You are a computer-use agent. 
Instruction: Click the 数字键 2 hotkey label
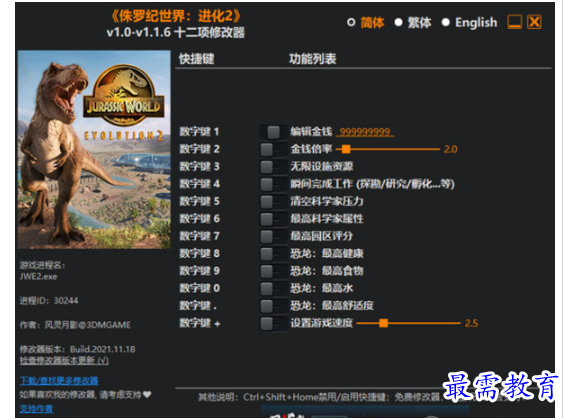click(200, 149)
